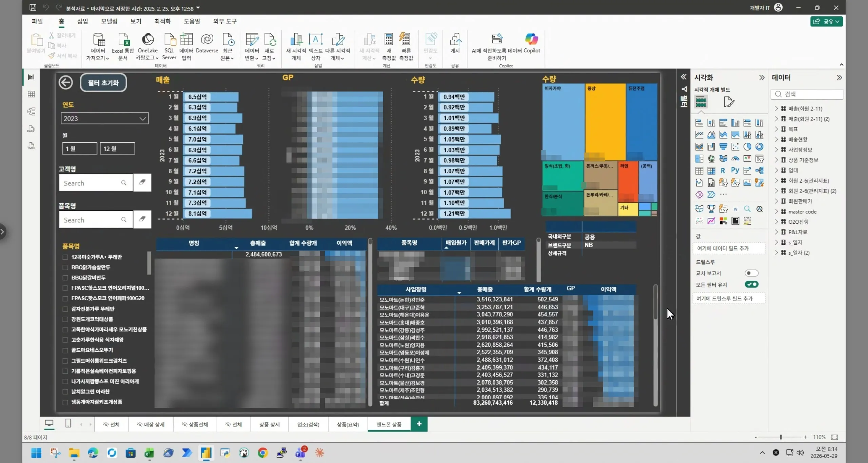868x463 pixels.
Task: Open TMDL view in left sidebar
Action: click(31, 146)
